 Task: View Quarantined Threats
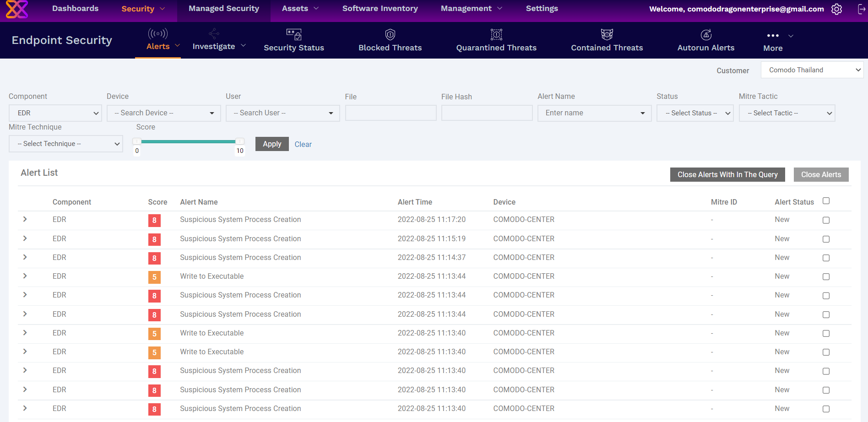496,40
